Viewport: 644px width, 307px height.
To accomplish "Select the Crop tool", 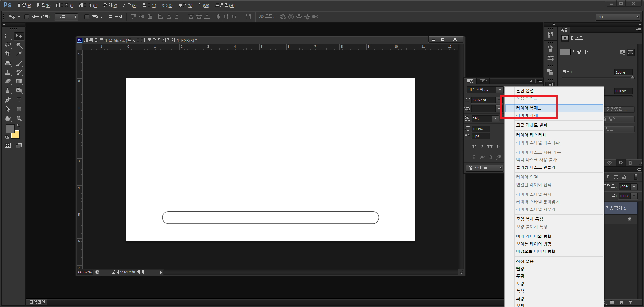I will (8, 54).
